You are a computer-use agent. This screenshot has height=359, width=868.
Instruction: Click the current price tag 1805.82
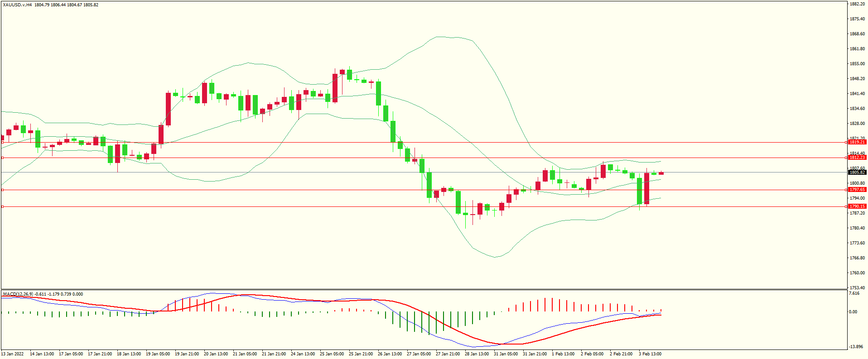pos(857,172)
